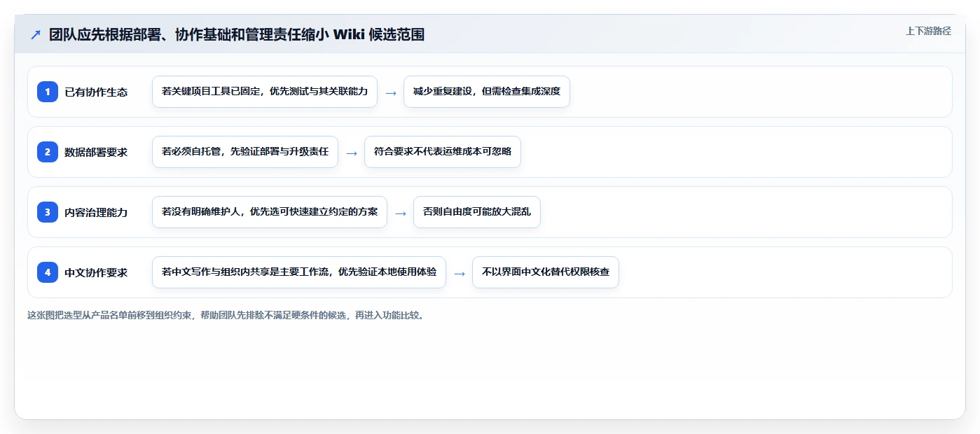This screenshot has height=434, width=980.
Task: Click the '内容治理能力' row label
Action: pyautogui.click(x=96, y=212)
